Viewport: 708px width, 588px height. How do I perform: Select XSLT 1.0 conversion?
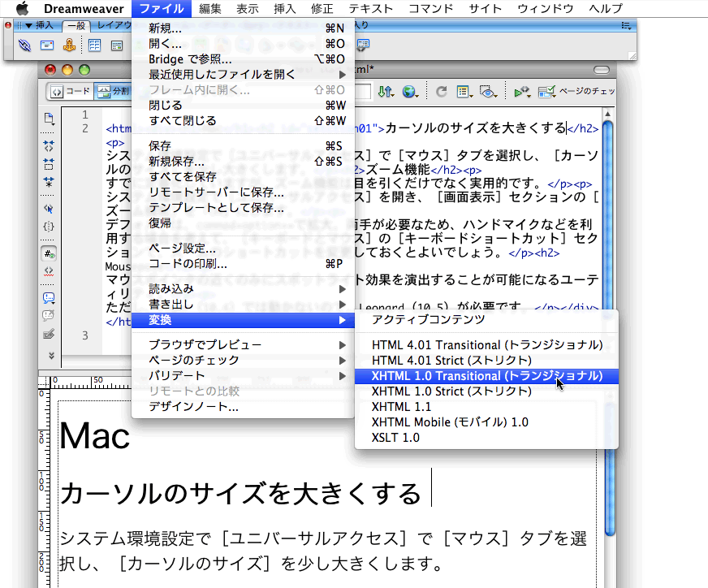tap(486, 438)
